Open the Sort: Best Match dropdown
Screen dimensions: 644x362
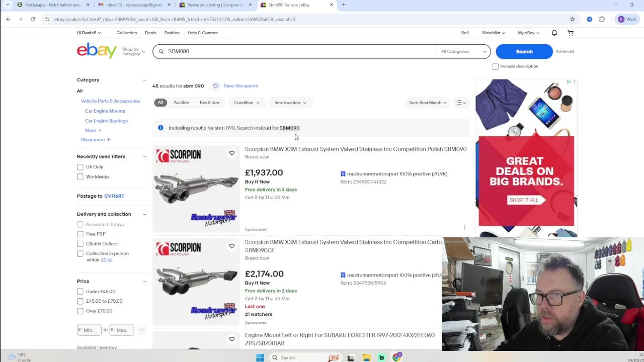428,103
